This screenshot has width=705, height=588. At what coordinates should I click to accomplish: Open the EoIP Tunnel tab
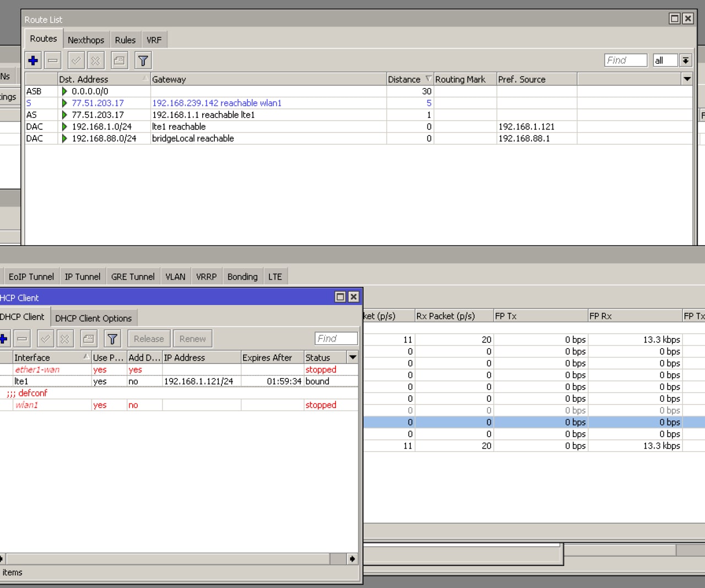point(31,276)
